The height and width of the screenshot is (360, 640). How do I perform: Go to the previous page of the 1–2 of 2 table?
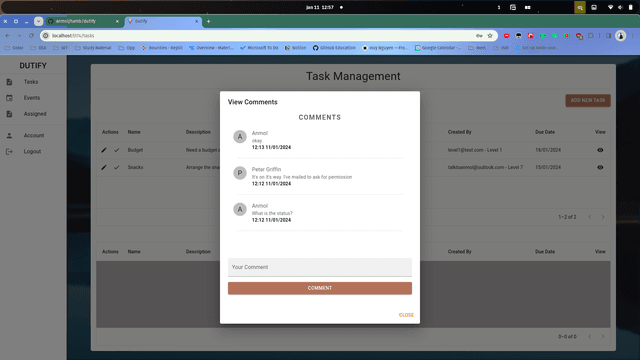click(x=589, y=217)
